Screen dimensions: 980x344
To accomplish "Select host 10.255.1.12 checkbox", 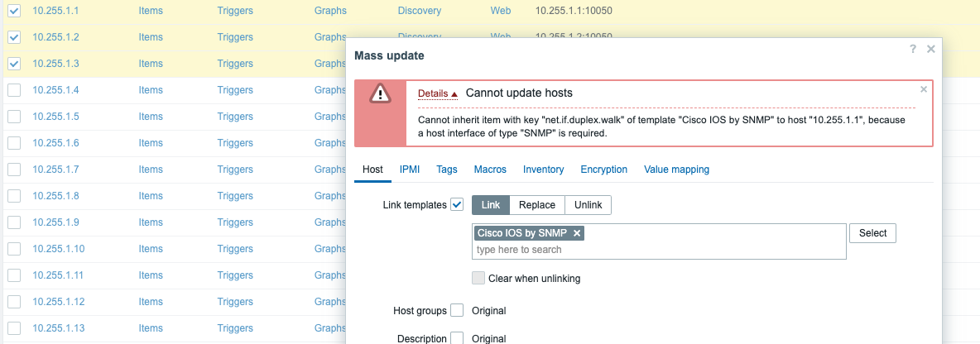I will (14, 302).
